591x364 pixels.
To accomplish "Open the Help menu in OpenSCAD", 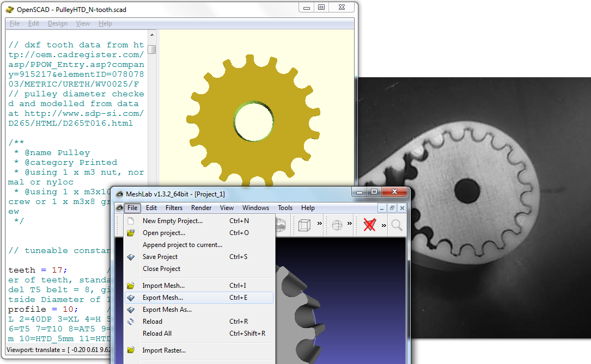I will click(x=105, y=23).
